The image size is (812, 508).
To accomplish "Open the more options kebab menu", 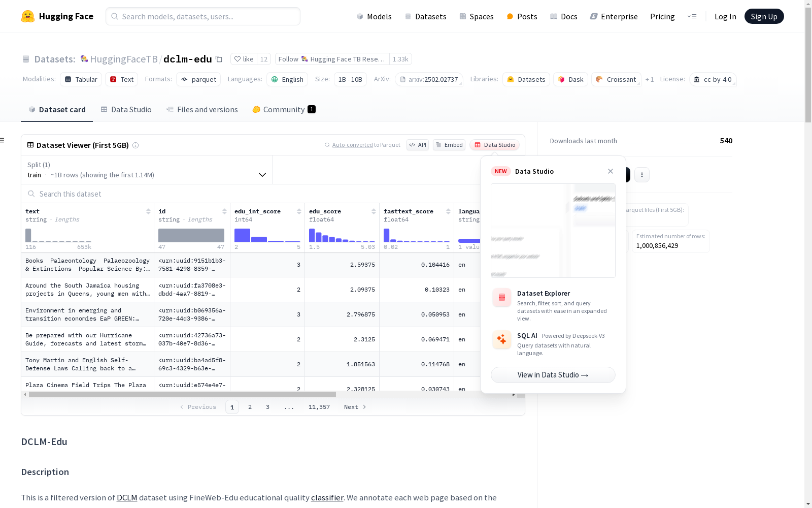I will pos(642,175).
